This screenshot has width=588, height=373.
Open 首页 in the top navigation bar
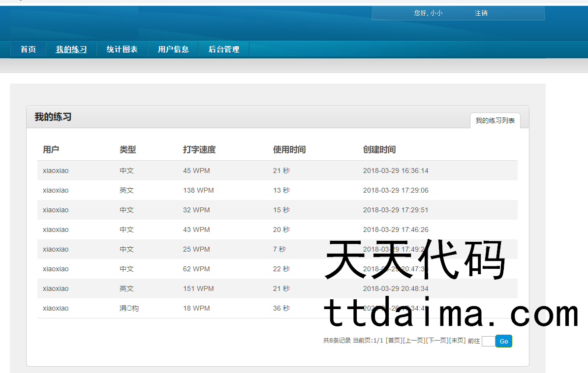point(28,49)
